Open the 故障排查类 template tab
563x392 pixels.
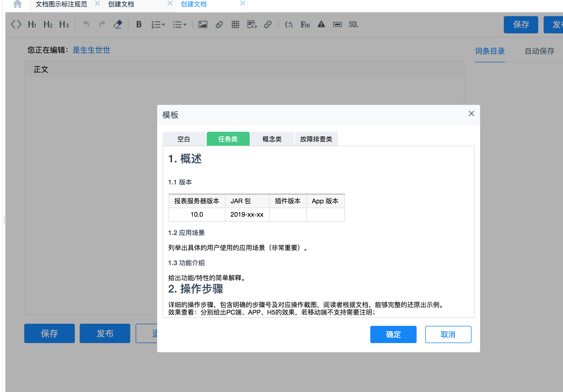coord(316,139)
